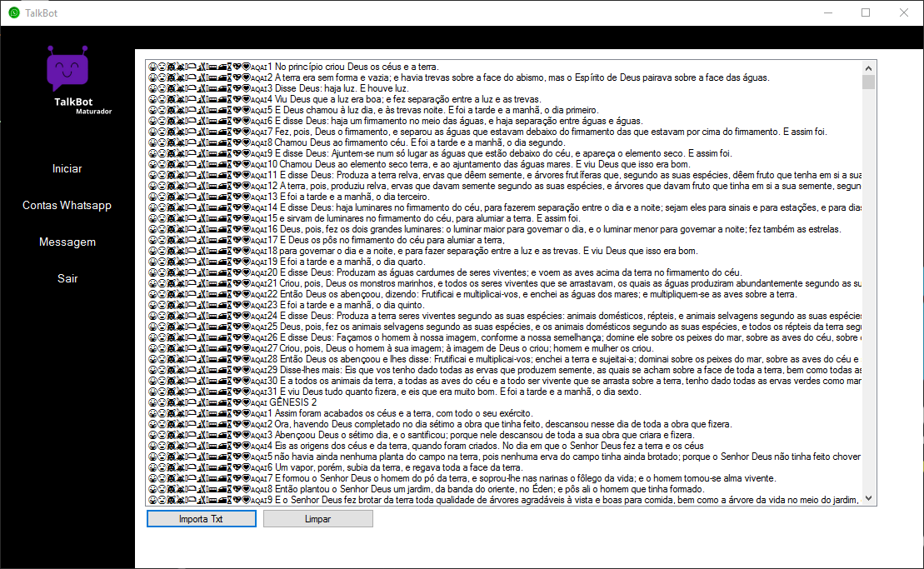Viewport: 924px width, 569px height.
Task: Click the line 'Abençoou Deus o sétimo dia'
Action: (422, 435)
